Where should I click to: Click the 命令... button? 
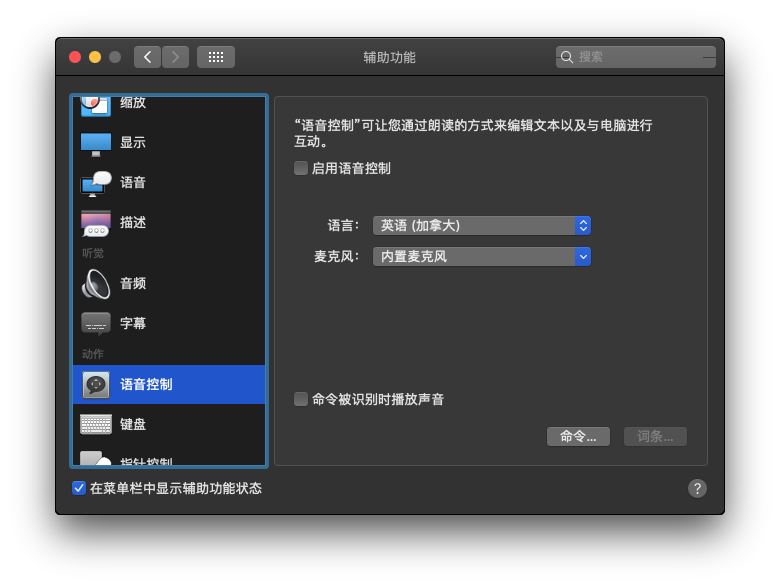pos(578,436)
